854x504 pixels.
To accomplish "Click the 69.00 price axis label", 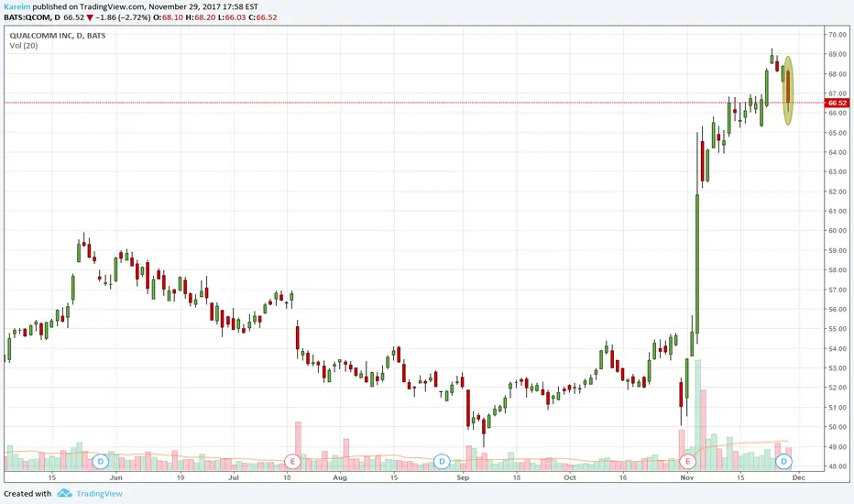I will coord(838,54).
